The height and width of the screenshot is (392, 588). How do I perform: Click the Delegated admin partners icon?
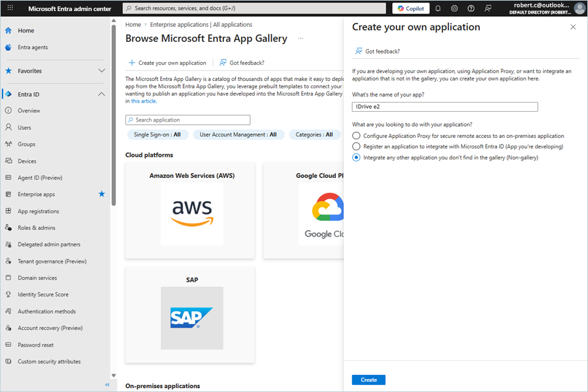(8, 244)
